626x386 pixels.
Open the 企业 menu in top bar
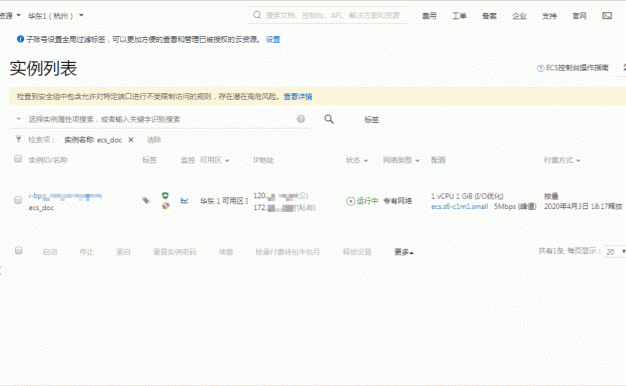[x=519, y=16]
